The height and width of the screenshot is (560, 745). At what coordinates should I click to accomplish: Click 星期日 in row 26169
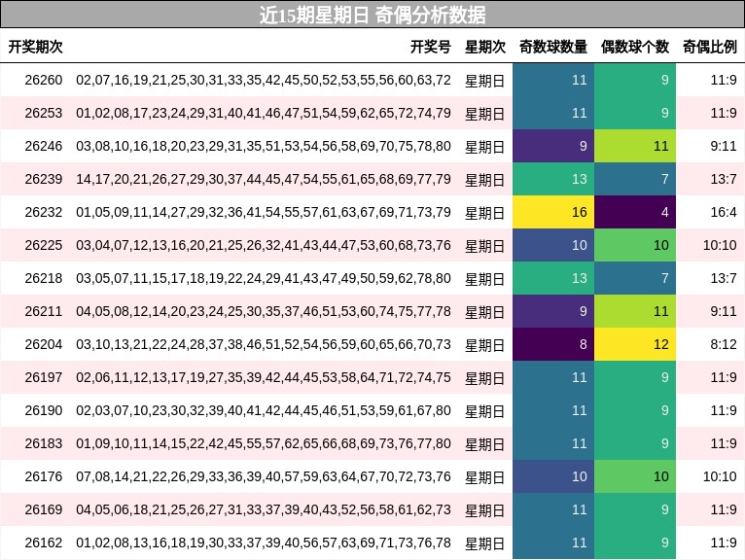point(484,510)
